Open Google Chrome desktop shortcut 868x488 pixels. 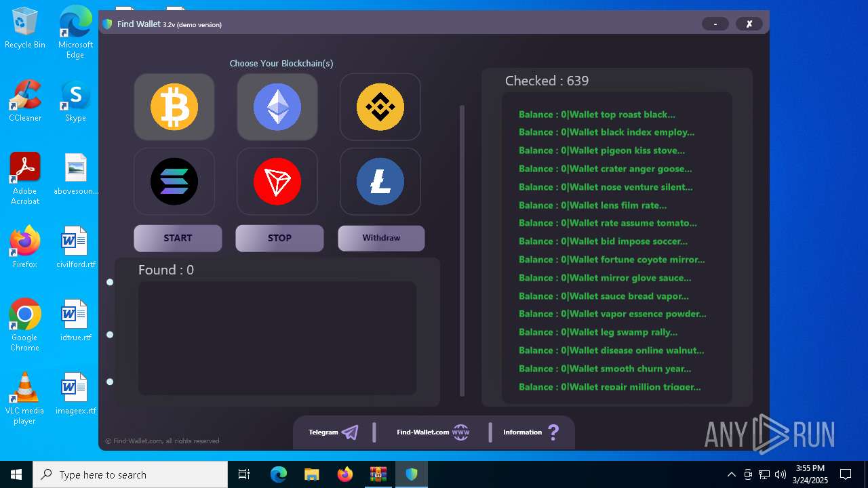point(25,325)
